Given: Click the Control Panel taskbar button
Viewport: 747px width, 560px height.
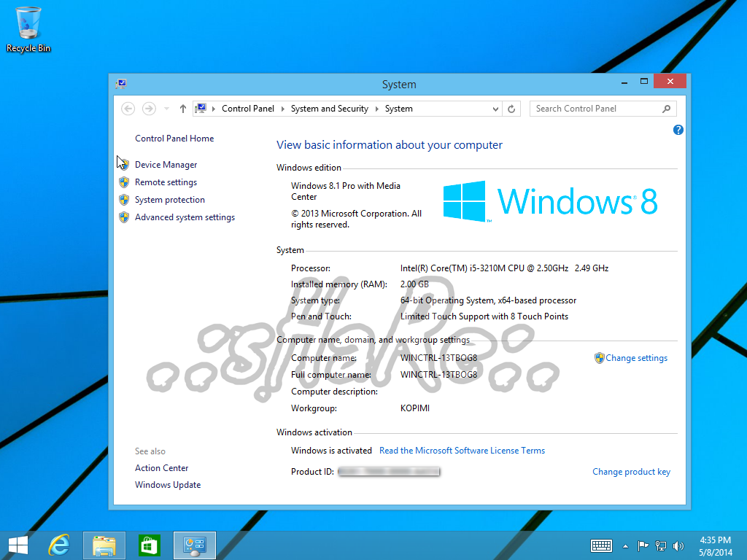Looking at the screenshot, I should [x=195, y=545].
